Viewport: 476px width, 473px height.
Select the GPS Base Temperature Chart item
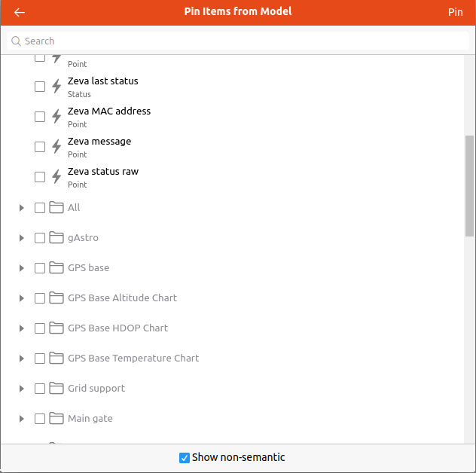coord(133,359)
